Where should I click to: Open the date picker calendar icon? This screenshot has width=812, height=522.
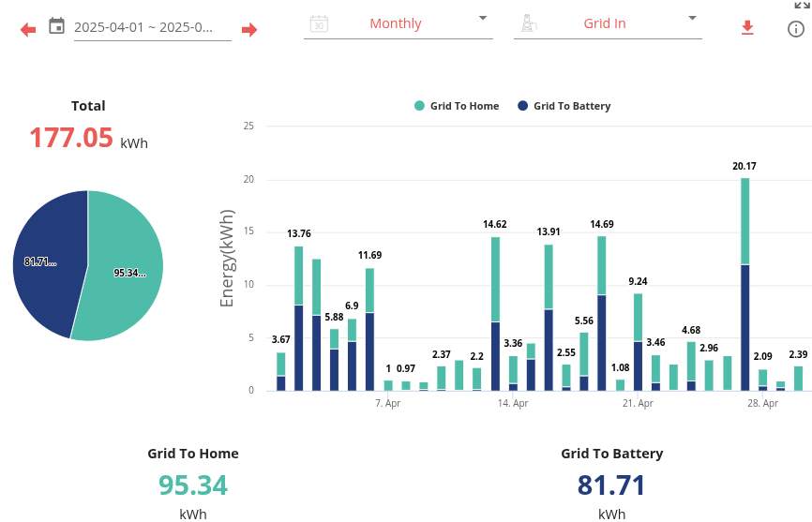tap(56, 25)
